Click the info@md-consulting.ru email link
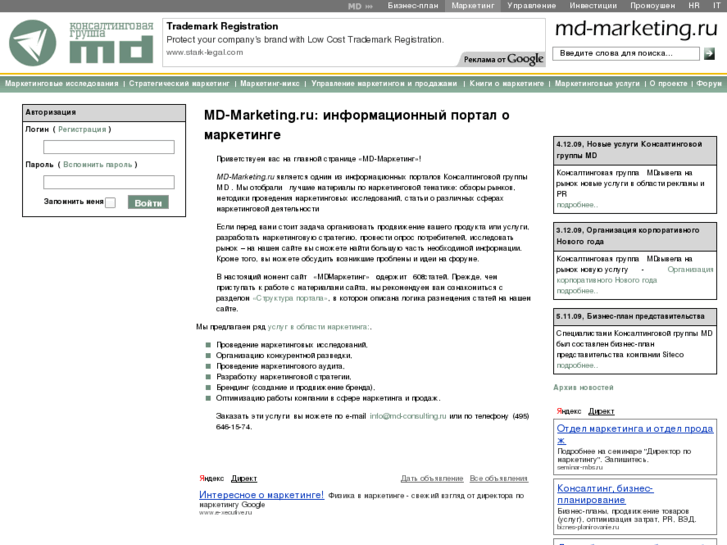727x545 pixels. coord(408,416)
